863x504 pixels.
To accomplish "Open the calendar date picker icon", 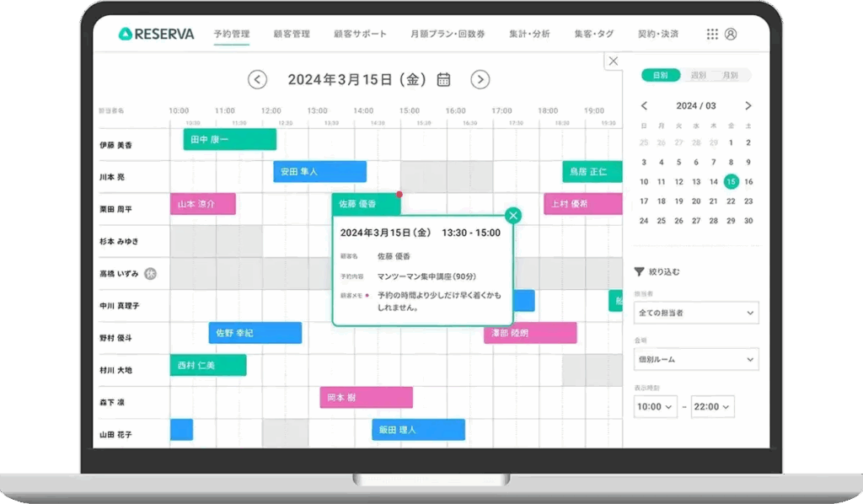I will (x=443, y=79).
